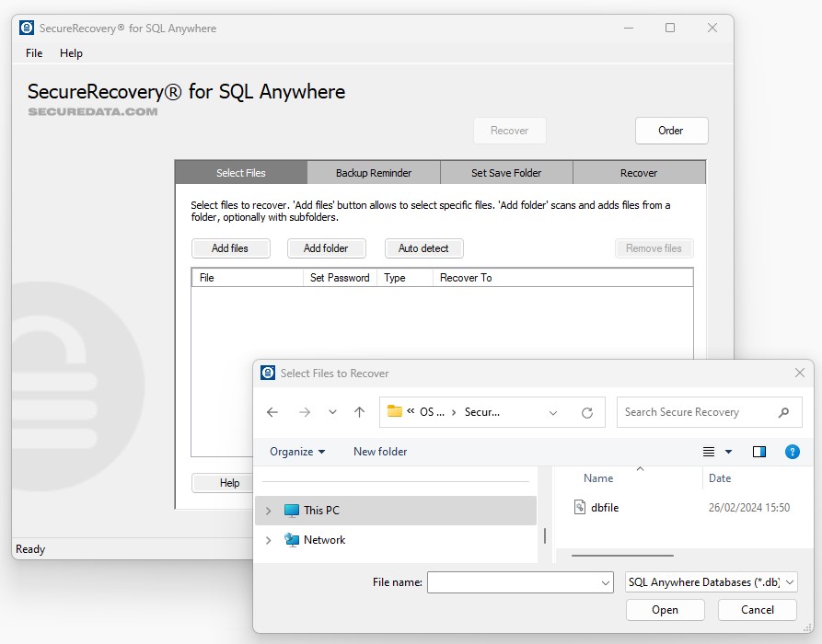The height and width of the screenshot is (644, 822).
Task: Expand the Network tree node
Action: point(268,540)
